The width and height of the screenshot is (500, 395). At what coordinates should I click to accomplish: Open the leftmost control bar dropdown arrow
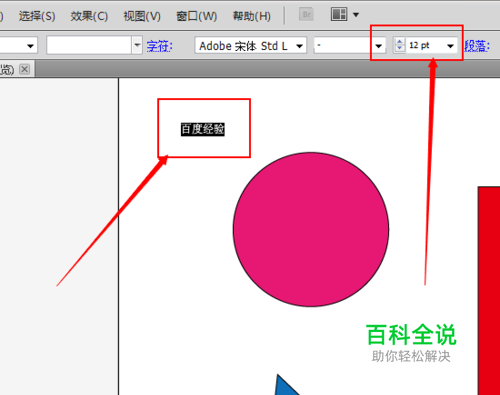tap(30, 46)
